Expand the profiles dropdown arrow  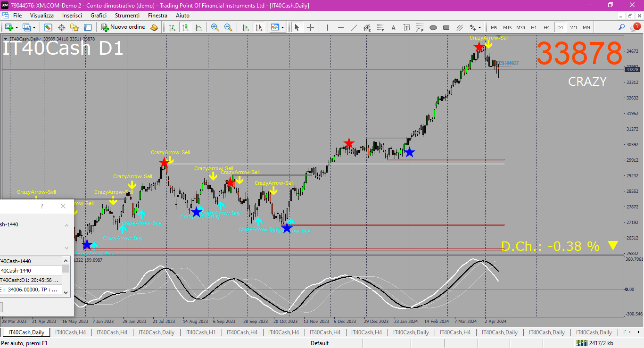[x=34, y=27]
